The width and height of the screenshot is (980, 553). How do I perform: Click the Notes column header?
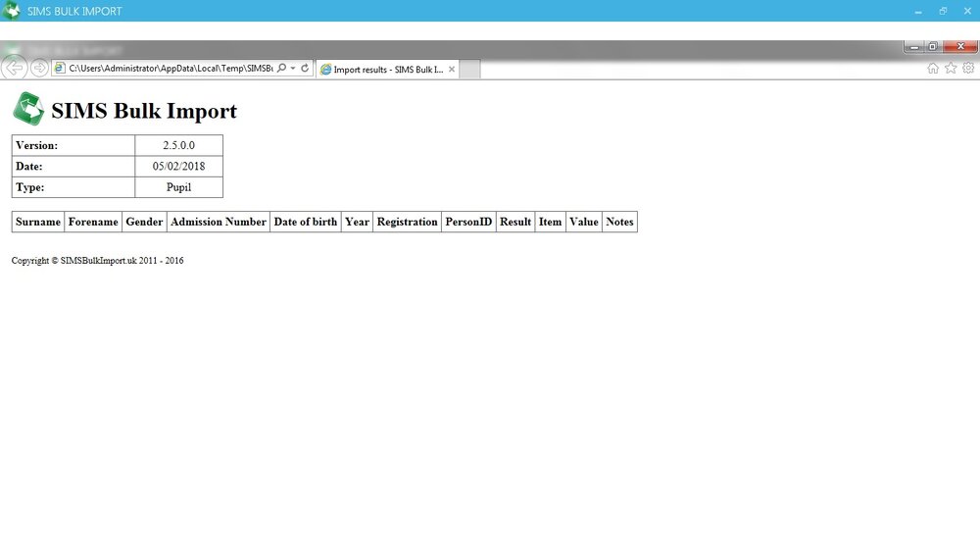pyautogui.click(x=619, y=222)
